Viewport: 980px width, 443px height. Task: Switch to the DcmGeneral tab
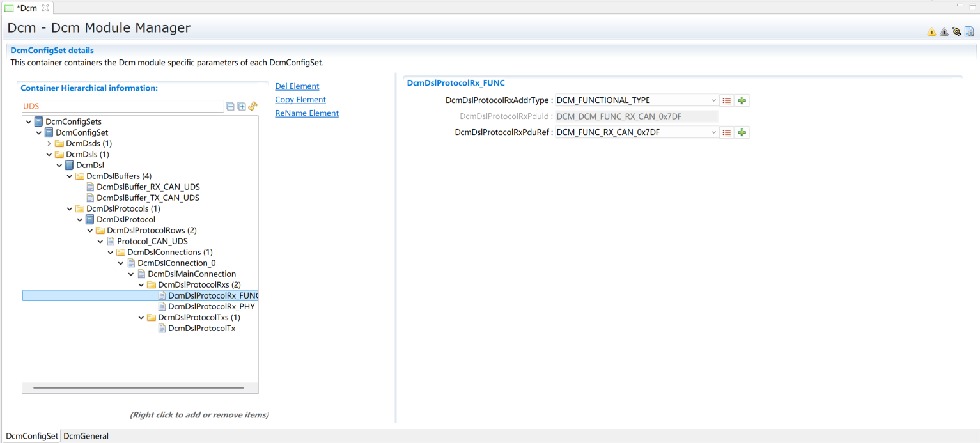pyautogui.click(x=86, y=436)
